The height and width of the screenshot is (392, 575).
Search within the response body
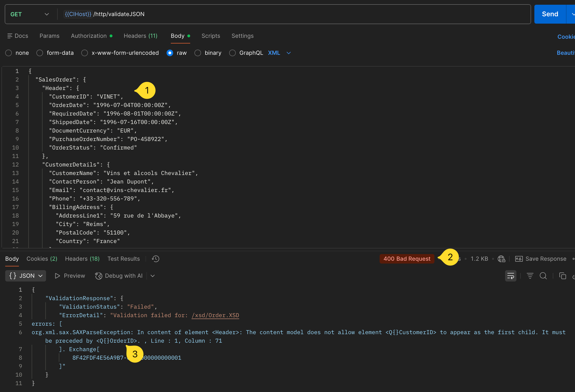(x=543, y=276)
